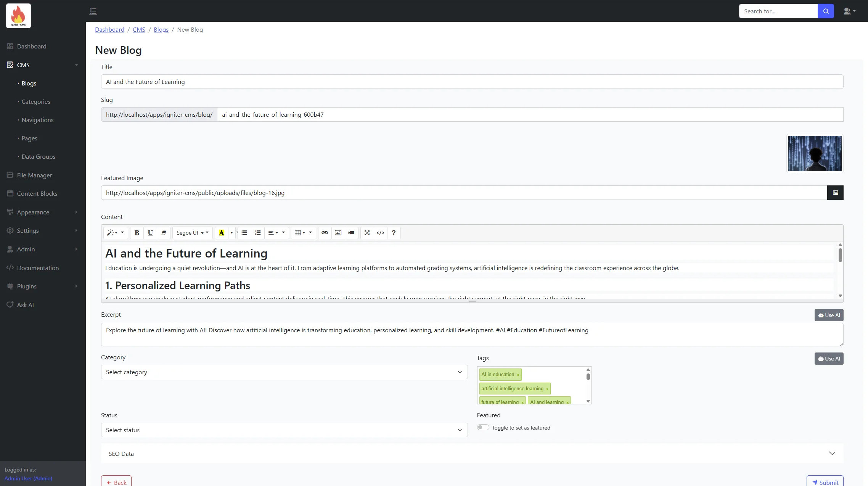The image size is (868, 486).
Task: Insert a video in the content editor
Action: coord(351,233)
